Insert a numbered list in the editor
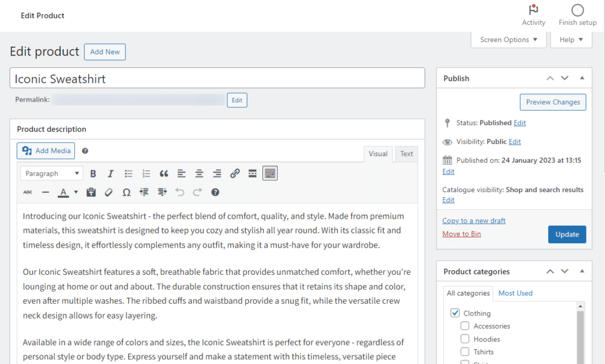The width and height of the screenshot is (605, 364). [146, 173]
